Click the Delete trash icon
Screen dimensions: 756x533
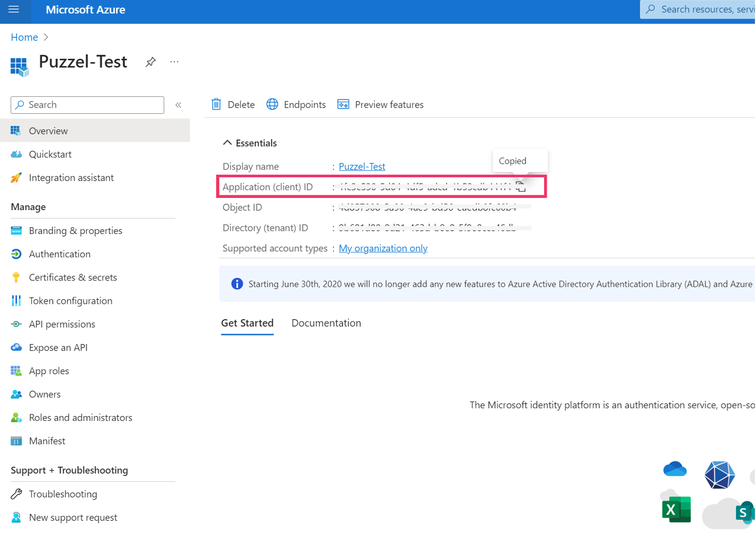tap(216, 104)
